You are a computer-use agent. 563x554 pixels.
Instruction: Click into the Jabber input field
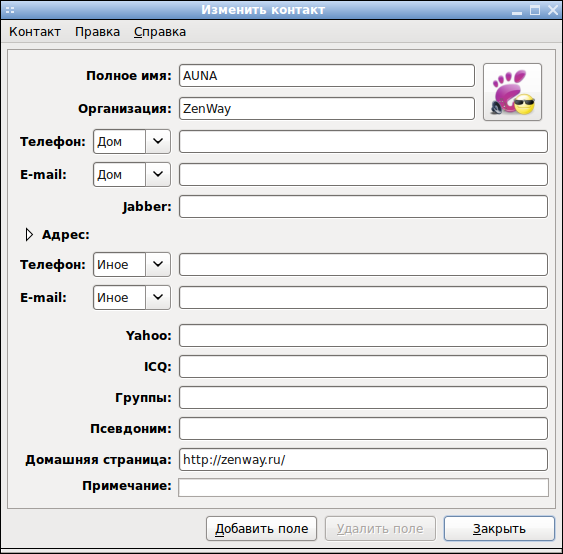pos(363,207)
